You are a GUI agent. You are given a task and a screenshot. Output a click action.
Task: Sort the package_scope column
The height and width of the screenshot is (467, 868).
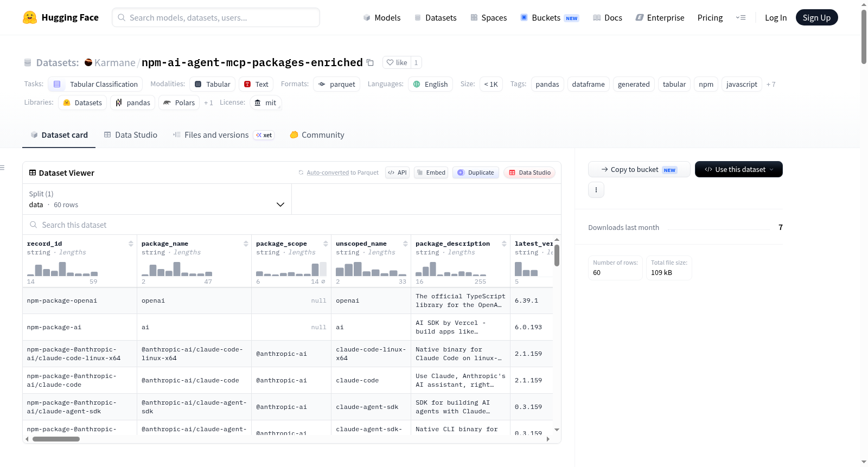point(325,244)
